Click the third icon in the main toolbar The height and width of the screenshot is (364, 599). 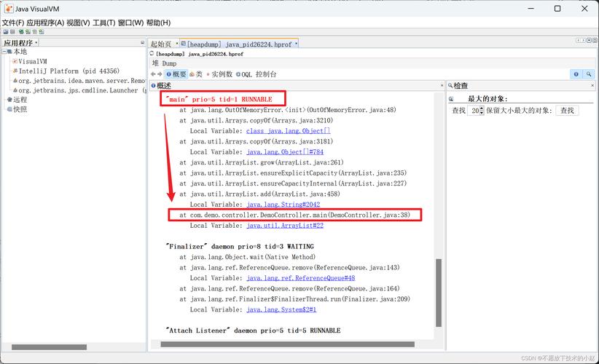pyautogui.click(x=21, y=32)
